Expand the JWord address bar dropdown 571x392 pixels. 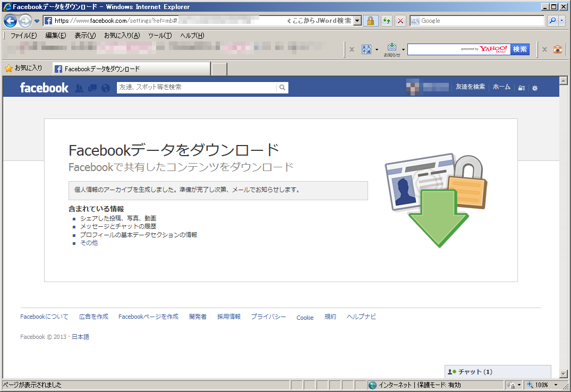tap(357, 21)
